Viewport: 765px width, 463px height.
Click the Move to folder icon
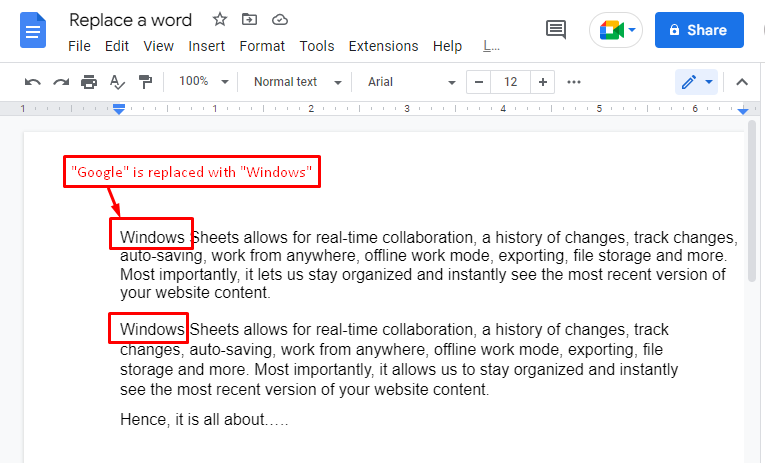(x=249, y=20)
